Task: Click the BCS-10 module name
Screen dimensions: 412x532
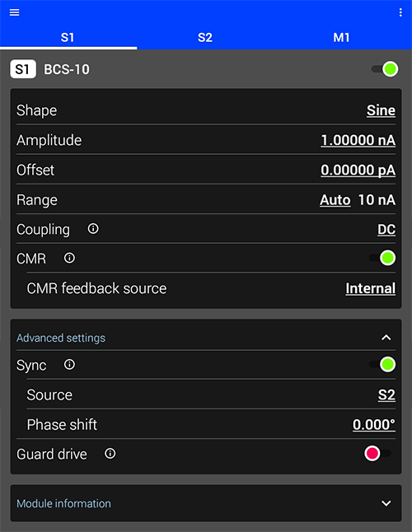Action: 67,69
